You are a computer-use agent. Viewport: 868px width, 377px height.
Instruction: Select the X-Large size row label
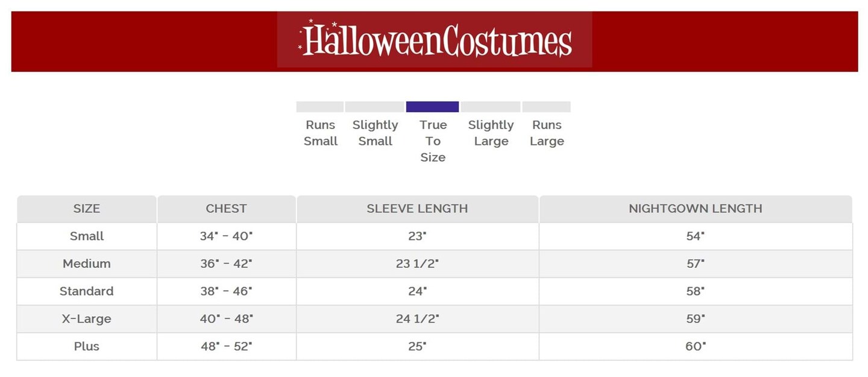[87, 318]
